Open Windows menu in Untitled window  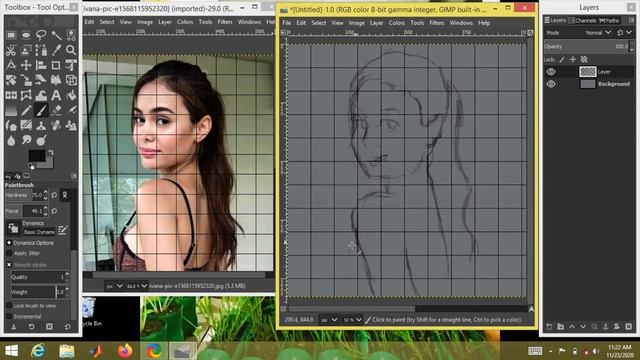(461, 23)
